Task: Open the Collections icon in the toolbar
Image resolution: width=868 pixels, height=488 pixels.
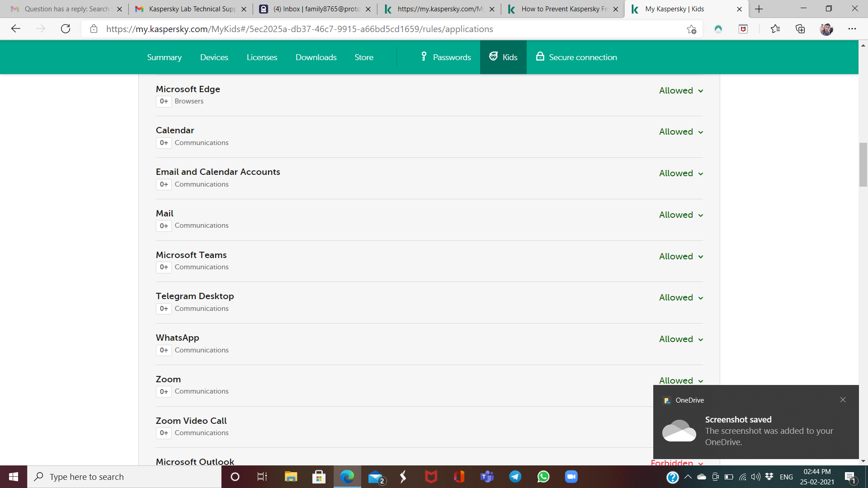Action: click(800, 29)
